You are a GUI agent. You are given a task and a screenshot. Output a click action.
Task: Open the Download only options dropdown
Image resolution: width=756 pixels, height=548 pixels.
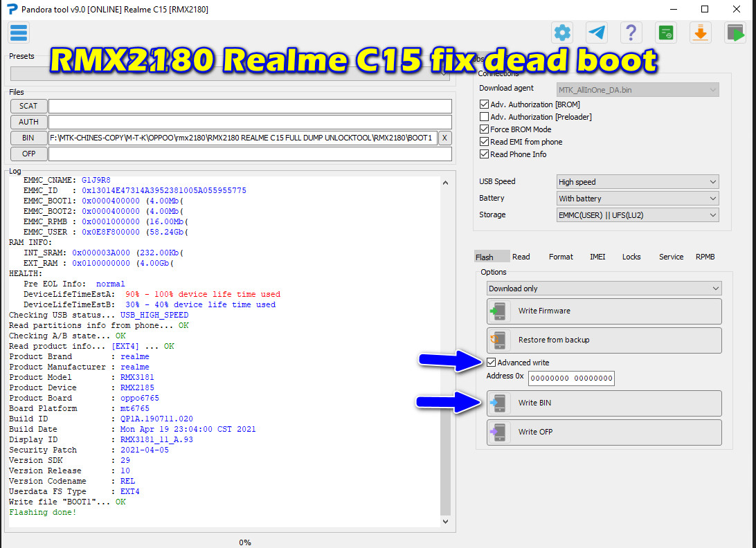click(x=604, y=289)
